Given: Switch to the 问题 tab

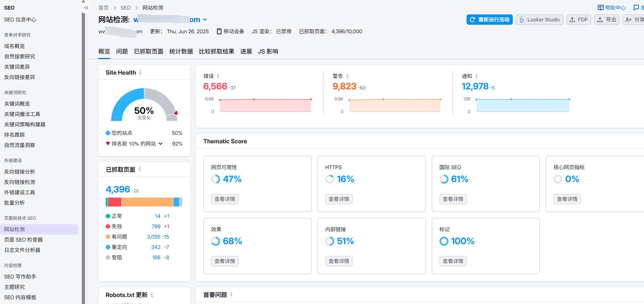Looking at the screenshot, I should point(122,51).
